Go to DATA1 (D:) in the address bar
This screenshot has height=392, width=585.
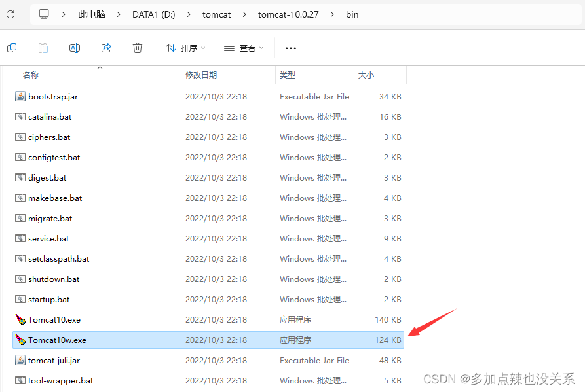tap(154, 14)
